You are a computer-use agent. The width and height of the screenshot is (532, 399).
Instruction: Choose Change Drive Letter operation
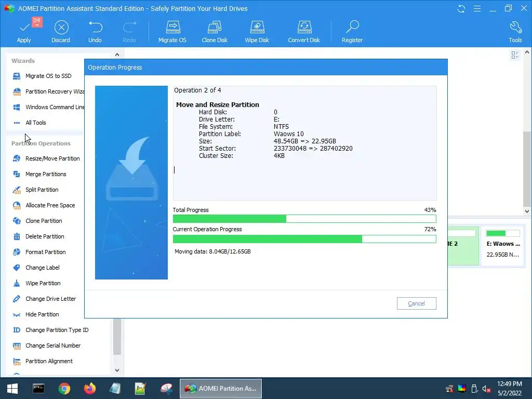pyautogui.click(x=45, y=299)
